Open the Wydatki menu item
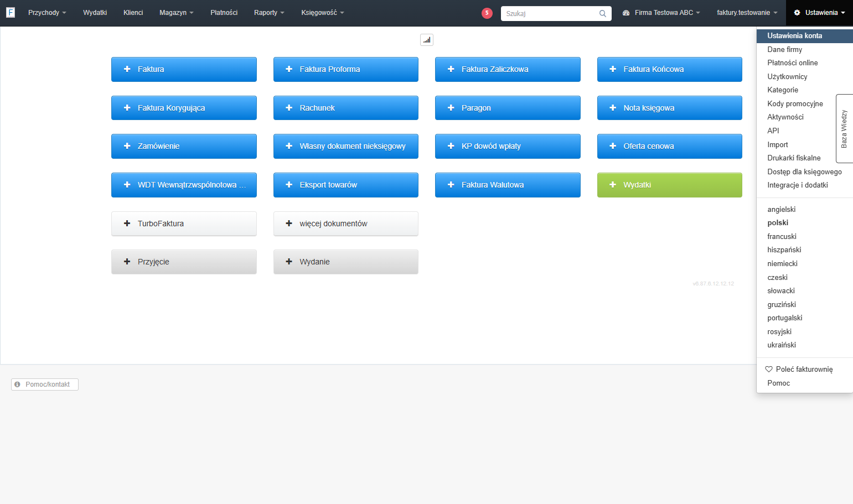853x504 pixels. (95, 13)
